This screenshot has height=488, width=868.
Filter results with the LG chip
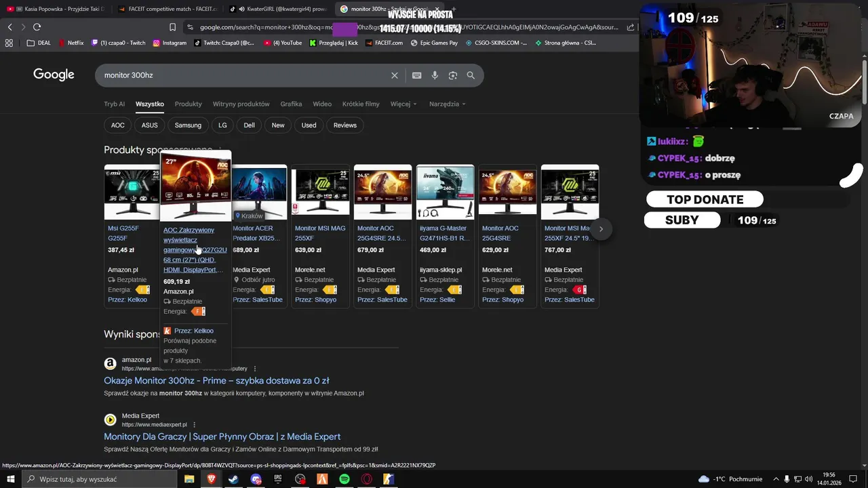(x=222, y=125)
